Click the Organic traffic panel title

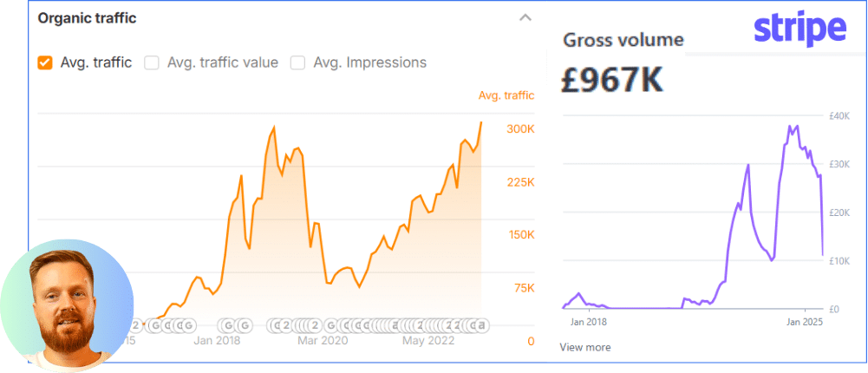(87, 17)
